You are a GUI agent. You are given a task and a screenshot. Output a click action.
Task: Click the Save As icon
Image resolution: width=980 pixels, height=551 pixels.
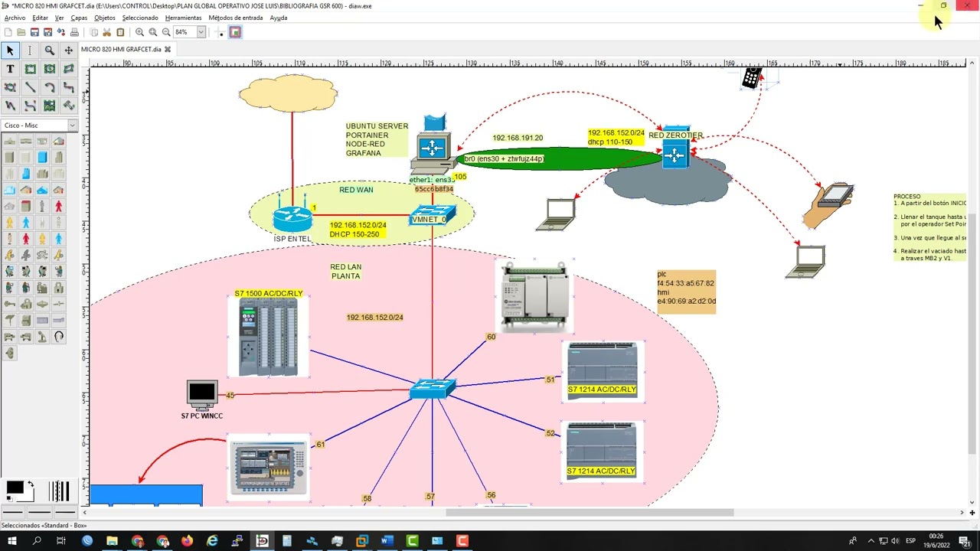pyautogui.click(x=47, y=32)
